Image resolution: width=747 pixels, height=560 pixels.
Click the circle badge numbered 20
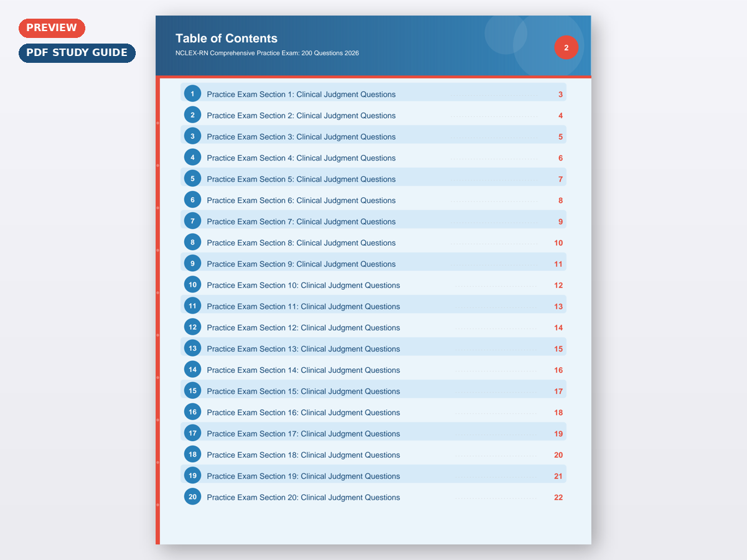192,497
